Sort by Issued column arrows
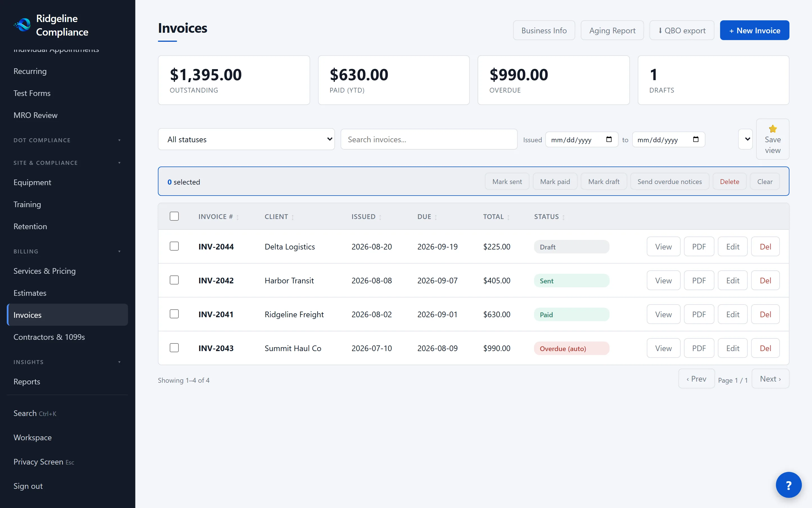This screenshot has width=812, height=508. coord(380,217)
